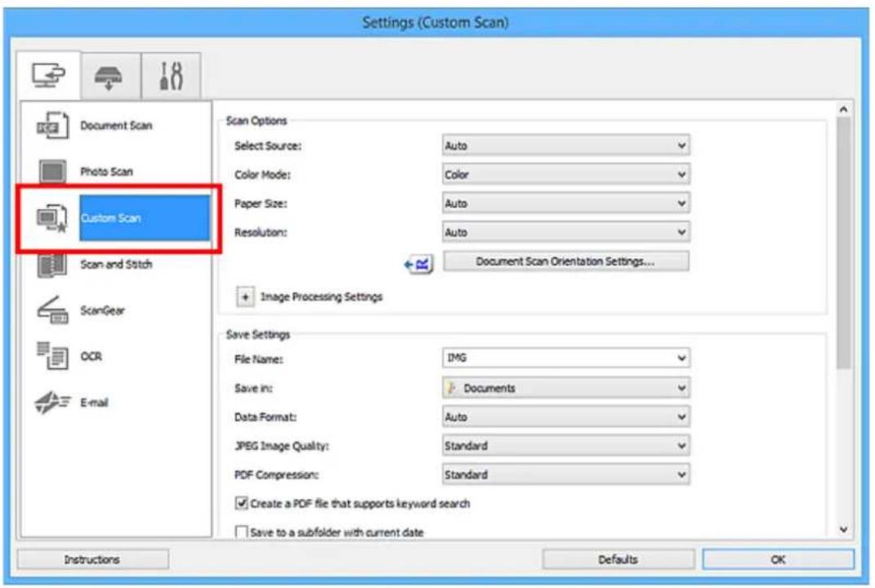Open the File Name combo box
The image size is (875, 588).
click(x=566, y=359)
